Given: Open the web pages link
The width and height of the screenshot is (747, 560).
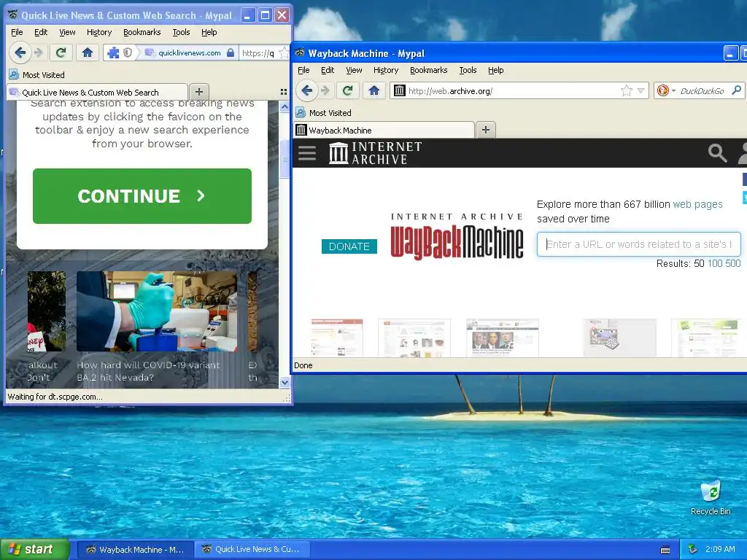Looking at the screenshot, I should [697, 204].
